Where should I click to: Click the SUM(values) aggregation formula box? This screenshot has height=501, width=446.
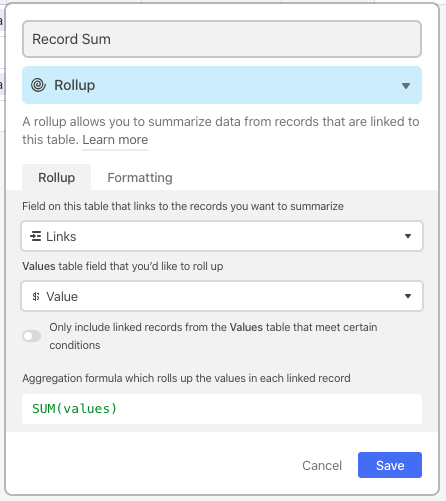pos(222,409)
